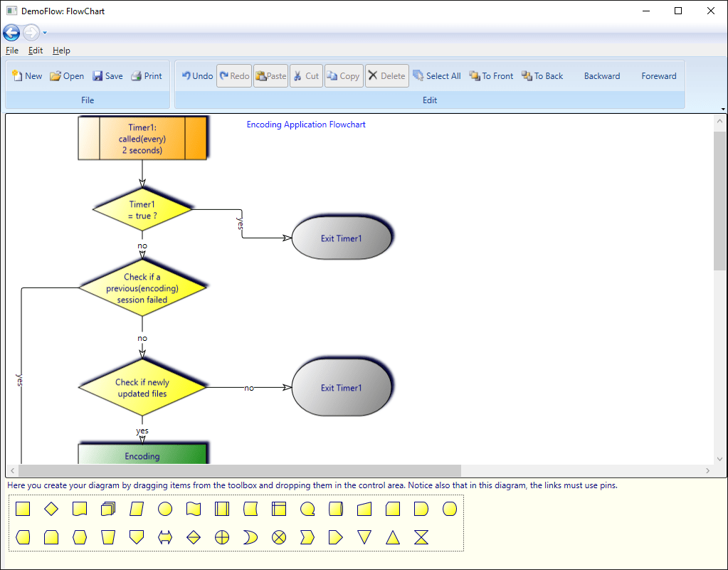The image size is (728, 570).
Task: Select the diamond decision shape from the toolbox
Action: point(51,509)
